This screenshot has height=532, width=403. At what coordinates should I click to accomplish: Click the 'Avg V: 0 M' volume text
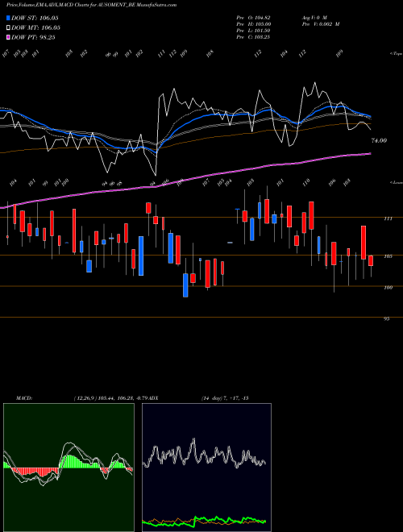[x=314, y=18]
